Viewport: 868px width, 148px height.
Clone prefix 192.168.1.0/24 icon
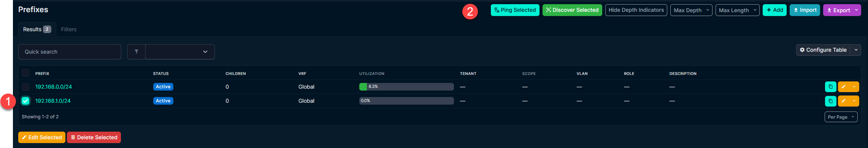pos(830,101)
